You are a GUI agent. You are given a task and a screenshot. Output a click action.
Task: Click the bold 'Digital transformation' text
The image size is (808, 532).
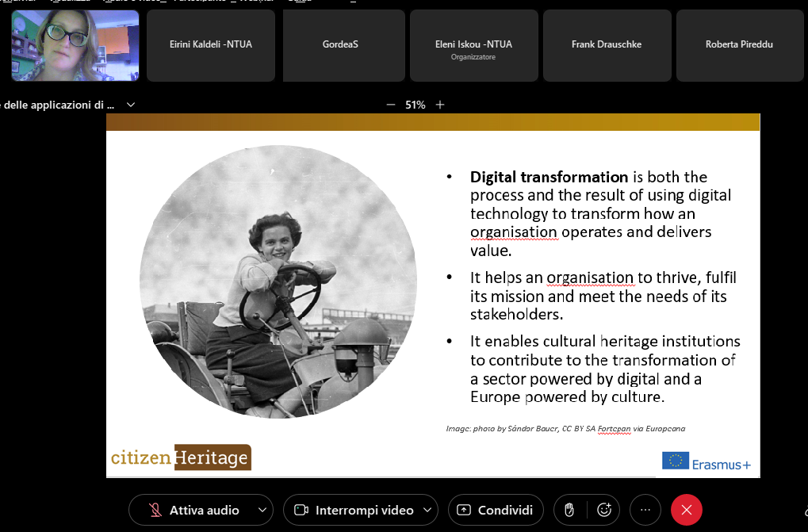point(549,177)
